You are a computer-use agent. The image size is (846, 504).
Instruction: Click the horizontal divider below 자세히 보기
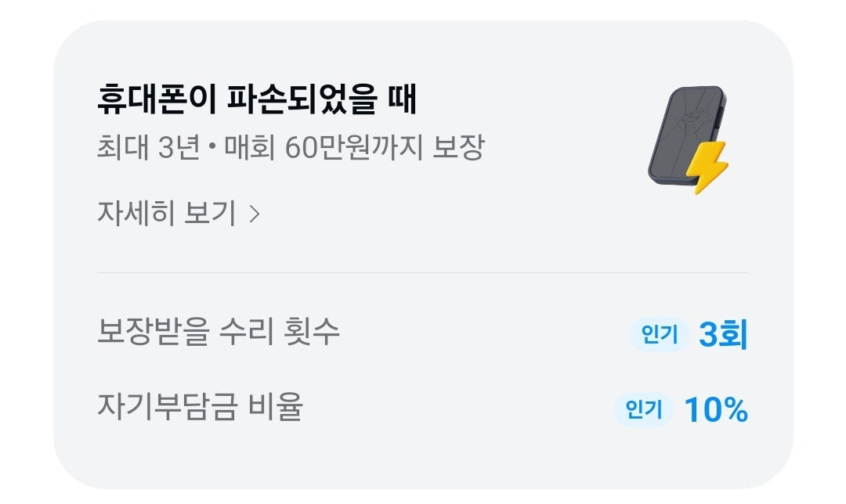click(423, 272)
